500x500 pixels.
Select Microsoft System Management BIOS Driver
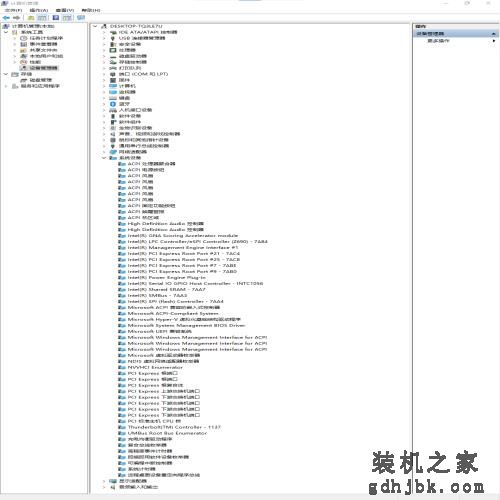point(186,325)
